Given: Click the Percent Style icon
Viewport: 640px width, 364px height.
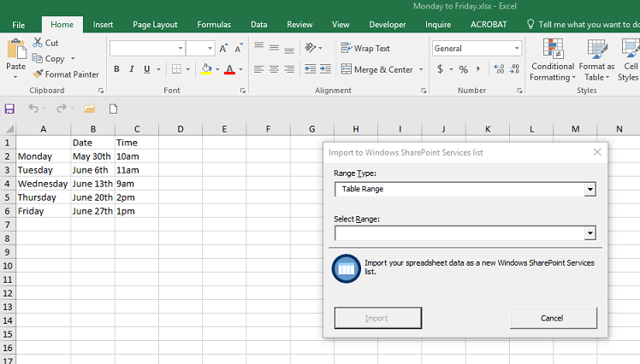Looking at the screenshot, I should [463, 69].
